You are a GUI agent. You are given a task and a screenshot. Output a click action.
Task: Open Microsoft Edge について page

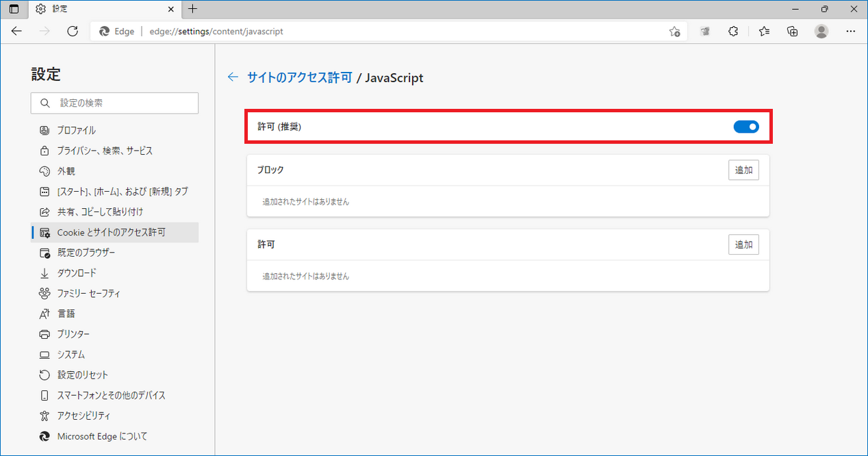click(102, 436)
